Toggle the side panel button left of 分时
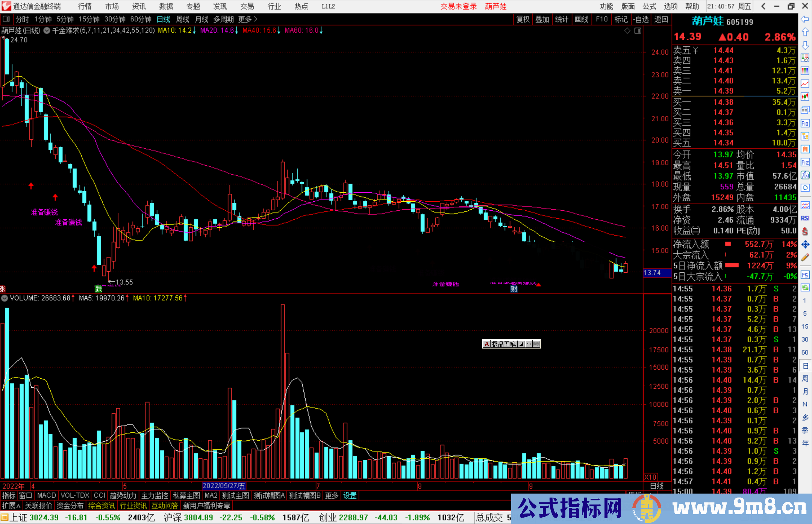This screenshot has height=524, width=812. coord(6,19)
